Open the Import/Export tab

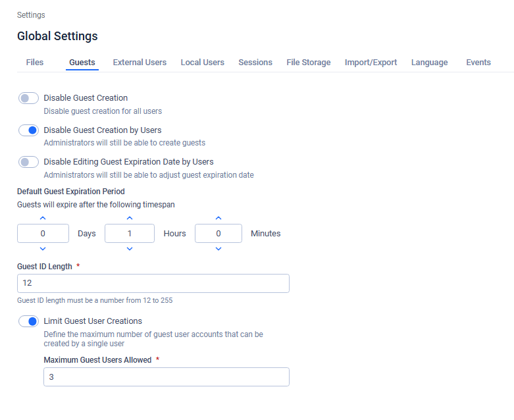[371, 63]
